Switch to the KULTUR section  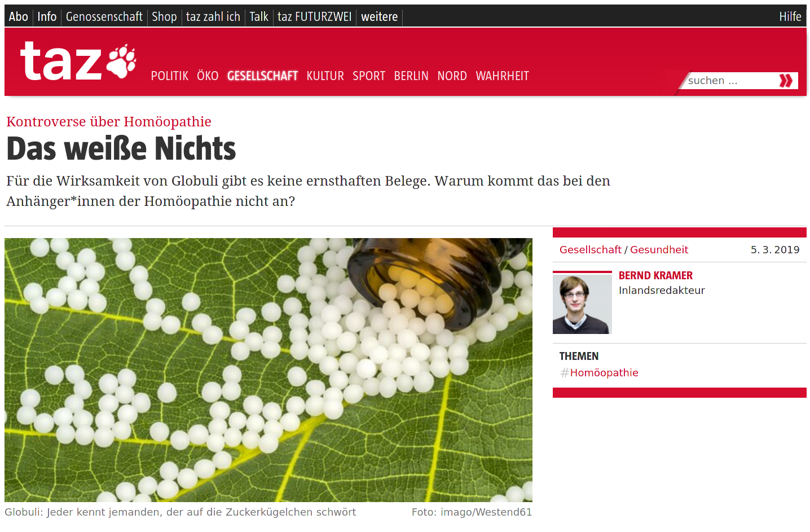(x=325, y=76)
